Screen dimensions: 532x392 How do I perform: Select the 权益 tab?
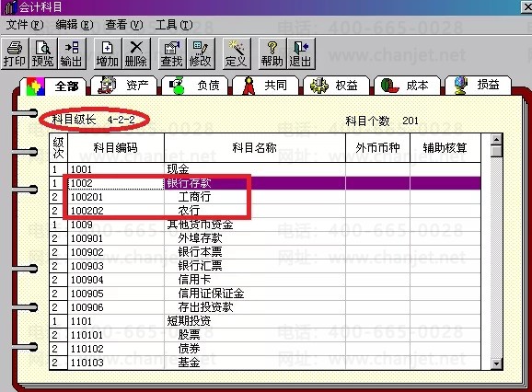pyautogui.click(x=336, y=85)
